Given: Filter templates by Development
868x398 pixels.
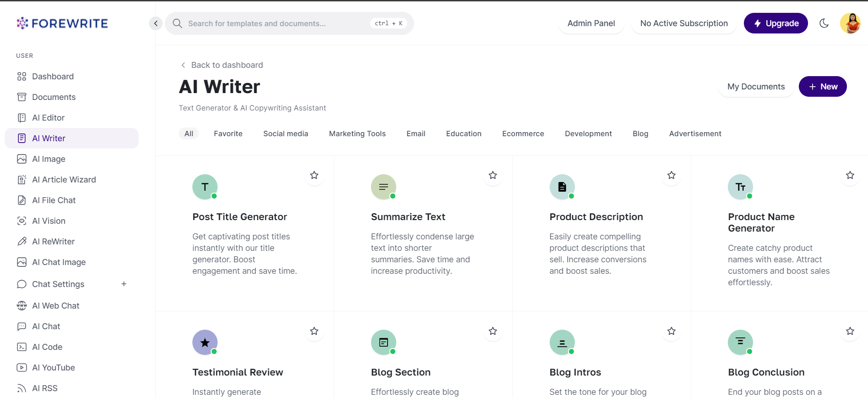Looking at the screenshot, I should point(588,133).
